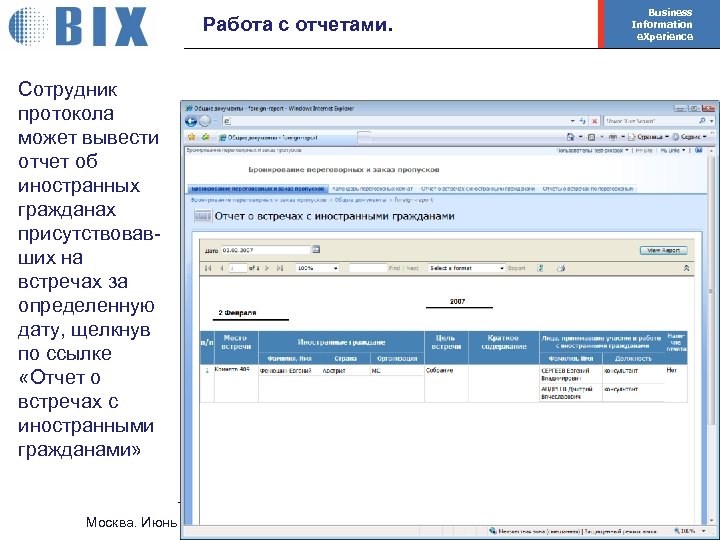Open the Сервис menu dropdown
This screenshot has width=720, height=540.
689,137
